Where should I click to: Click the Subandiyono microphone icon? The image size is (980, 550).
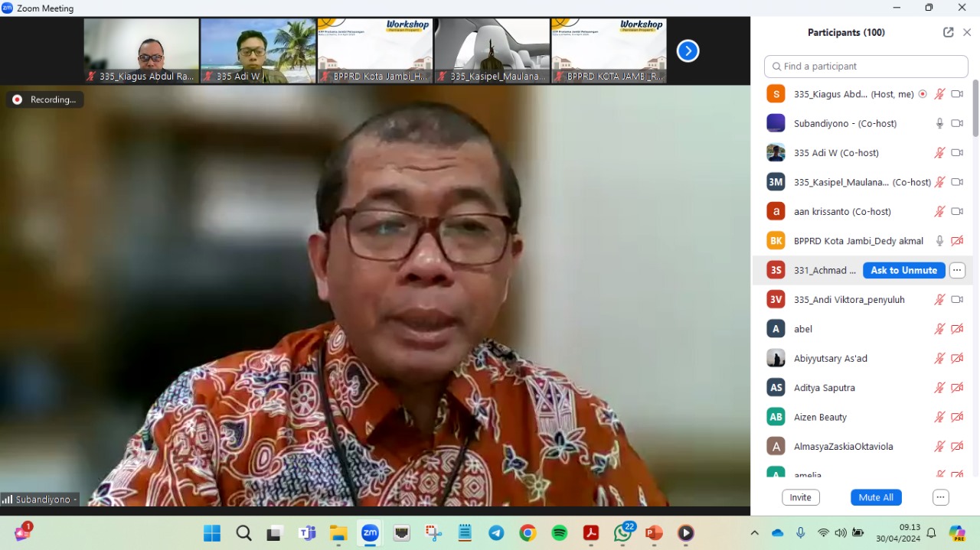939,123
